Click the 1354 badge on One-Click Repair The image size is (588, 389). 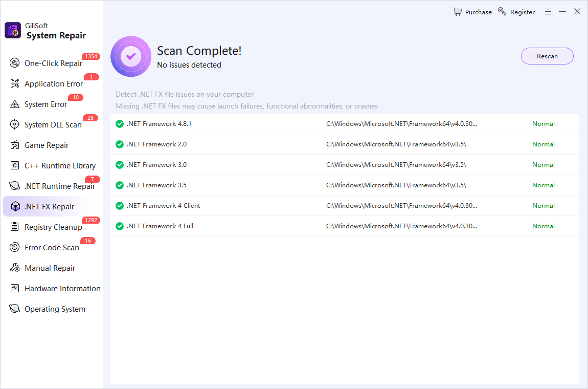[91, 56]
